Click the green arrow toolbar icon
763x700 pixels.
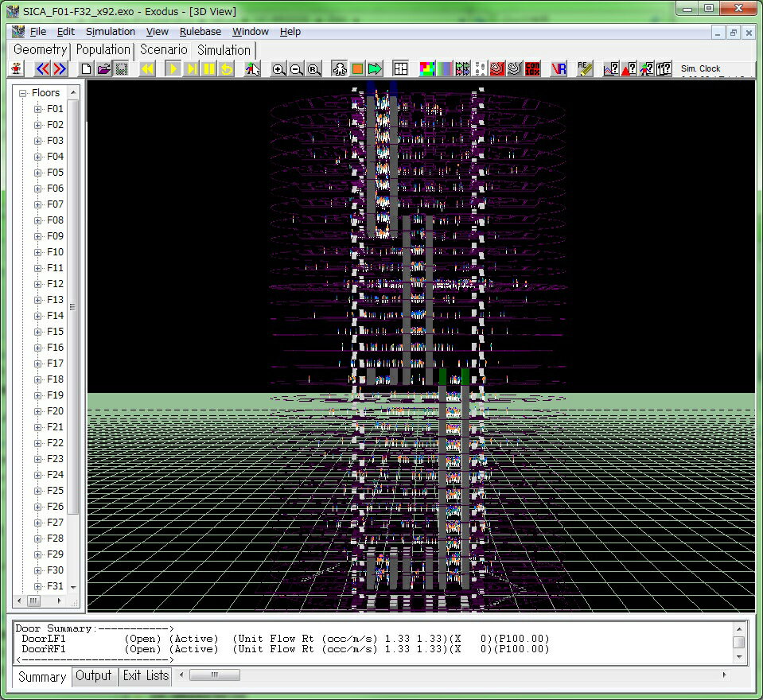coord(375,68)
